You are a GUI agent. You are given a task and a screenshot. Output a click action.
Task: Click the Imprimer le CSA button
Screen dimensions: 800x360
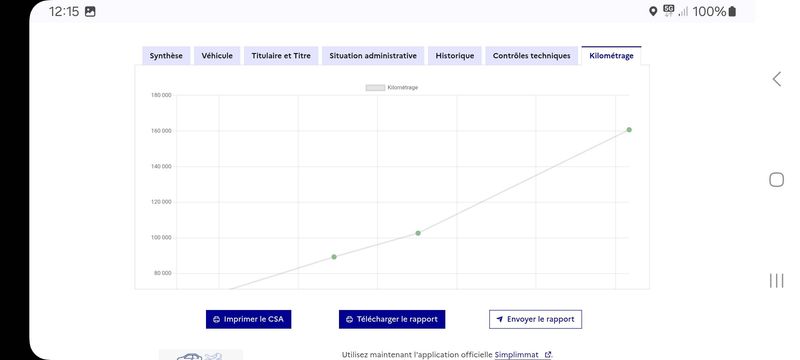point(248,319)
